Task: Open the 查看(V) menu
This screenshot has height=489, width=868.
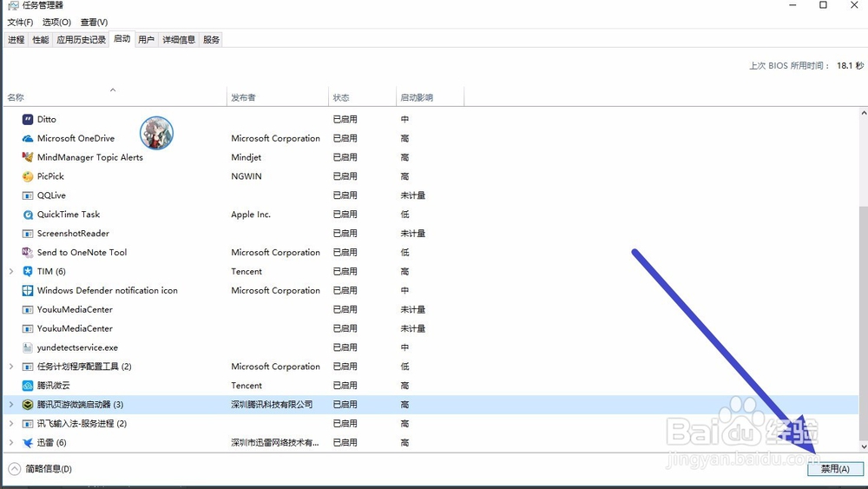Action: pos(94,23)
